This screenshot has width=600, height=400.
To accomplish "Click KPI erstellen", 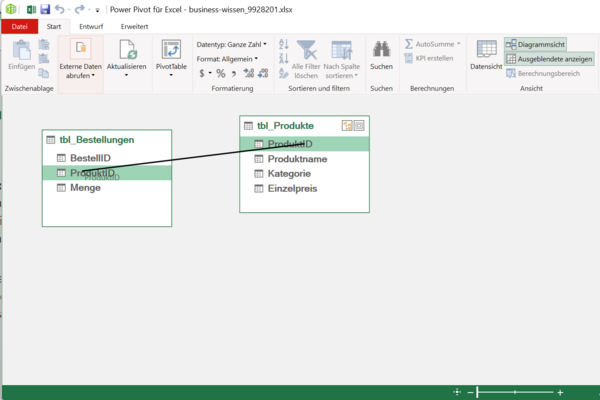I will 429,58.
